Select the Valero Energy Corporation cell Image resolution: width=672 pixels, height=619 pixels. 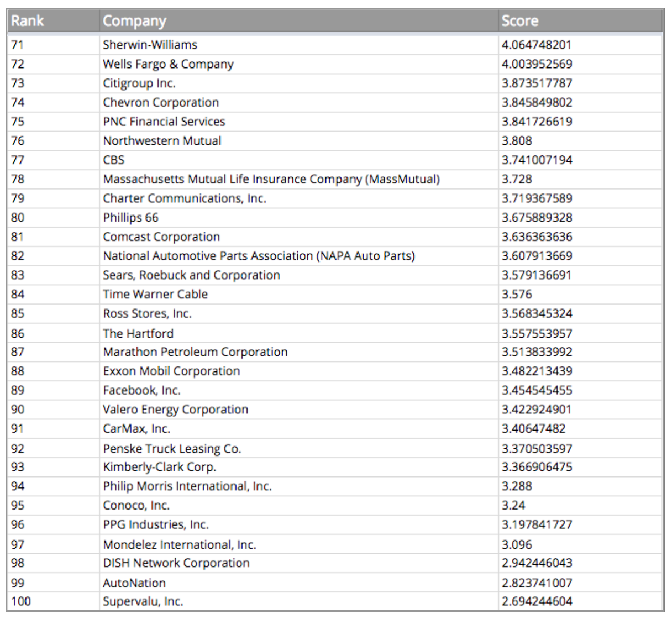point(299,410)
